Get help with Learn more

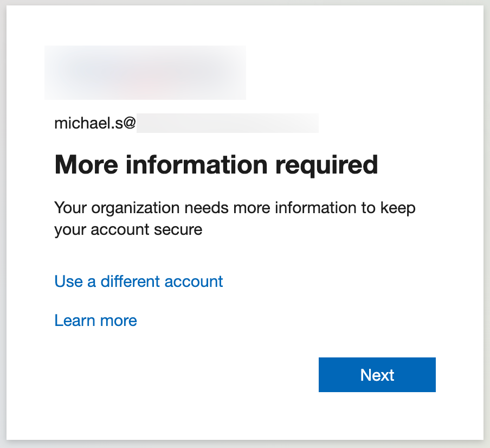point(95,320)
